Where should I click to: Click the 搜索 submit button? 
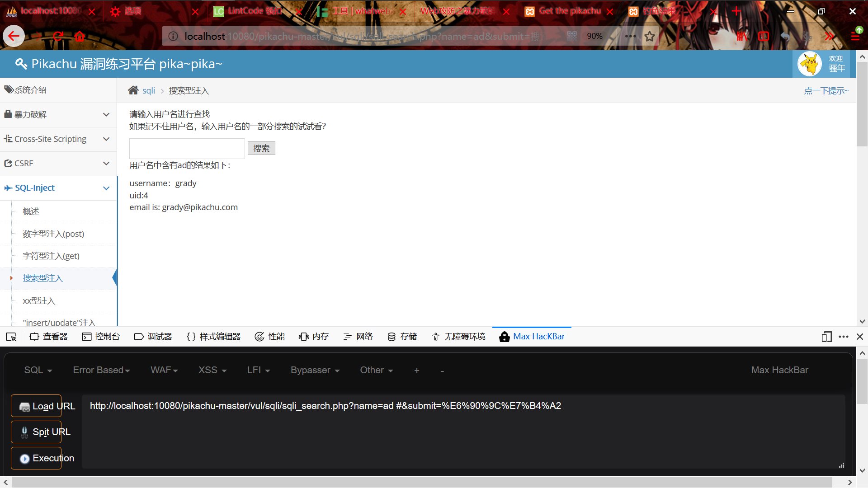pos(261,148)
